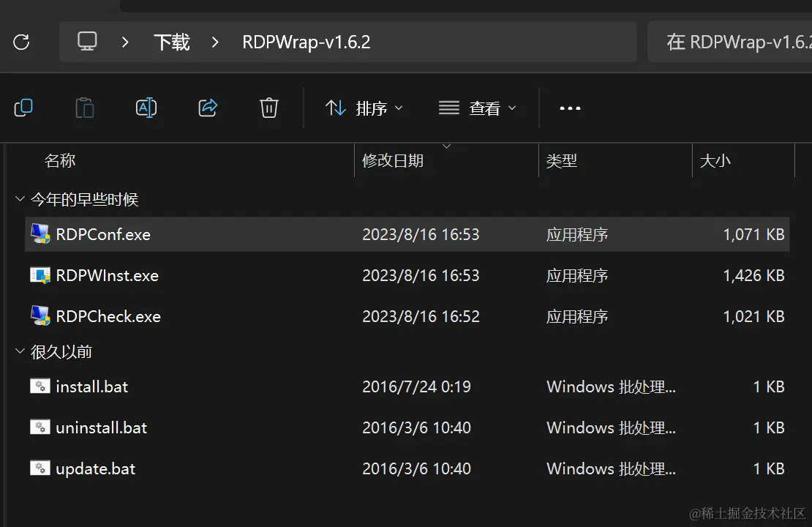Select the RDPWrap-v1.6.2 breadcrumb

coord(307,42)
